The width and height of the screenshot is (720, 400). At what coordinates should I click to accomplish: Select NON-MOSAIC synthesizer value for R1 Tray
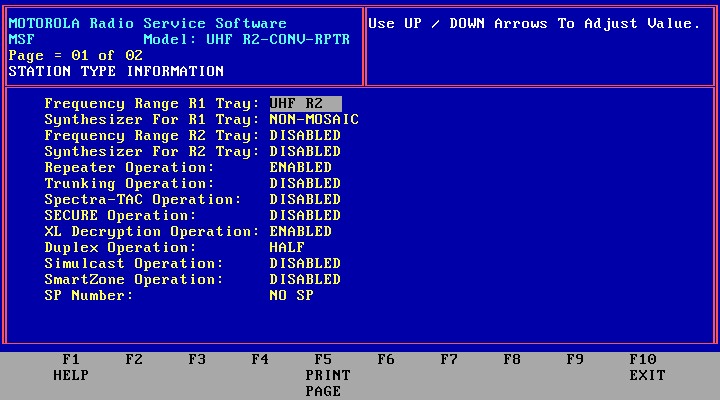tap(314, 119)
